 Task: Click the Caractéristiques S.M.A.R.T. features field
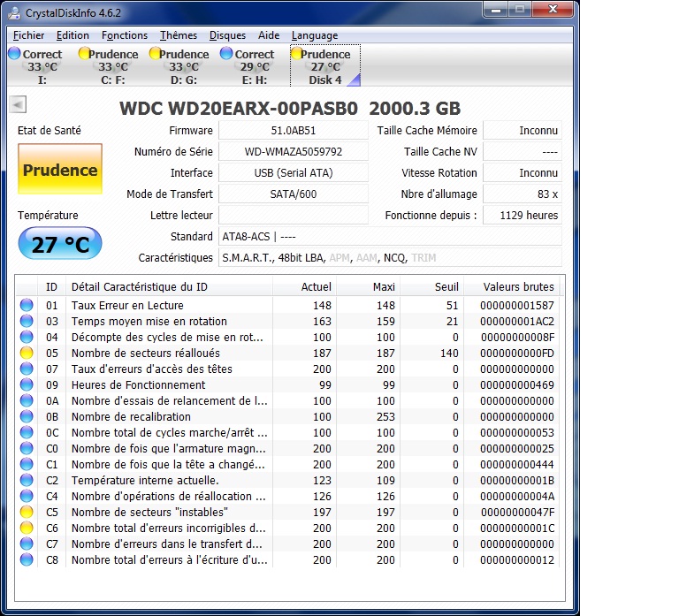390,257
